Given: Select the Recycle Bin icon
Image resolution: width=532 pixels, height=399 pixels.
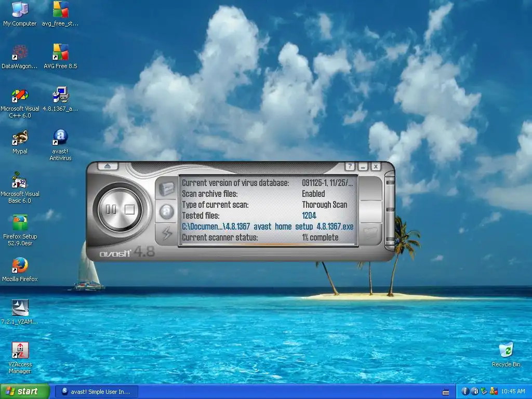Looking at the screenshot, I should point(506,355).
